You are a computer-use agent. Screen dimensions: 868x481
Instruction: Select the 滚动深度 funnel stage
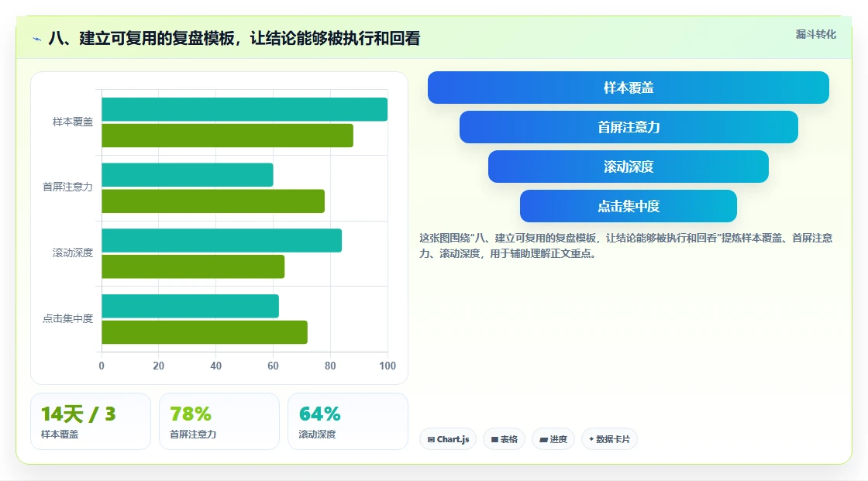click(x=629, y=167)
